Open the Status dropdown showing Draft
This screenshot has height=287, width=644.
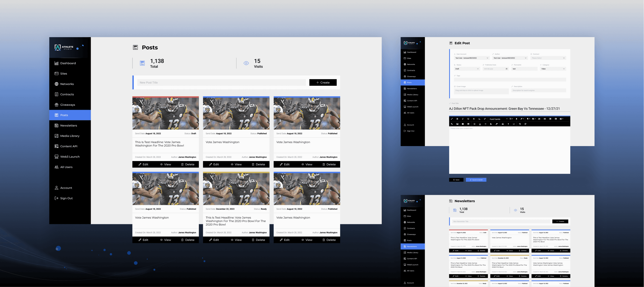click(467, 69)
